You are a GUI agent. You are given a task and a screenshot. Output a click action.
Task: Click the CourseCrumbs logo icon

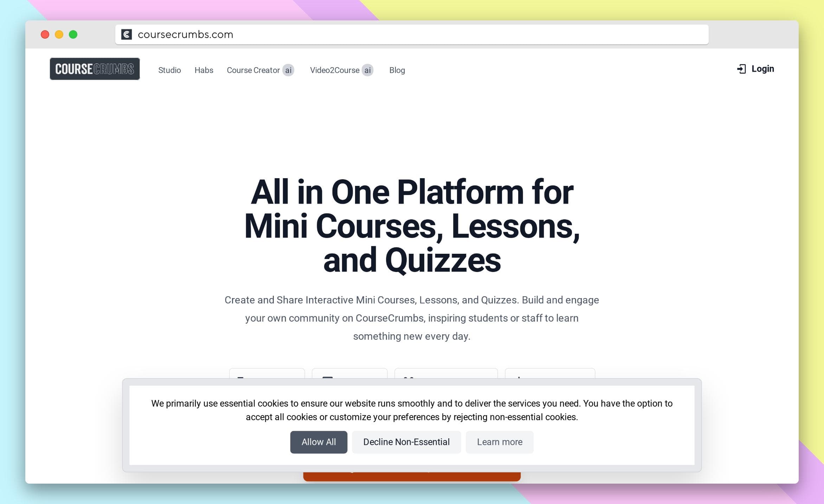pos(95,69)
